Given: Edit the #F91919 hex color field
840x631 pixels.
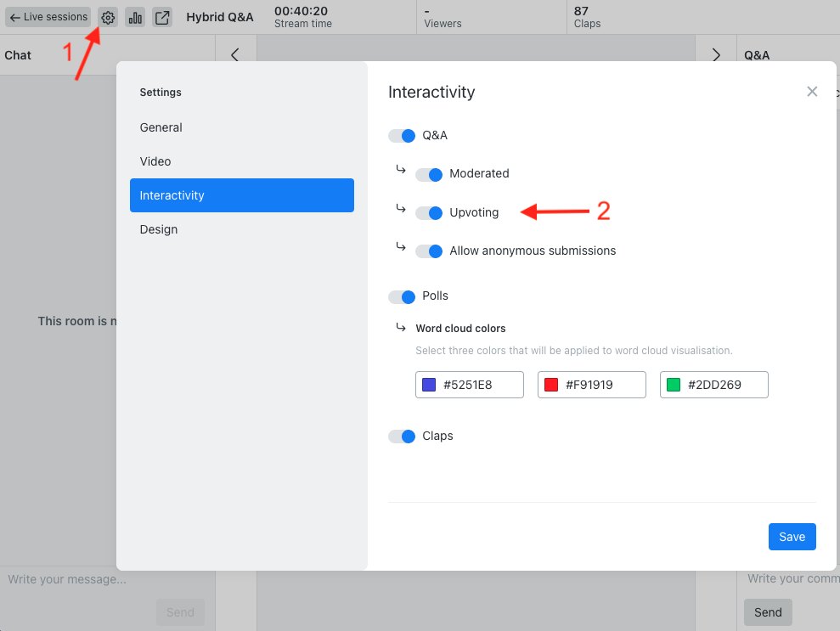Looking at the screenshot, I should pyautogui.click(x=591, y=385).
